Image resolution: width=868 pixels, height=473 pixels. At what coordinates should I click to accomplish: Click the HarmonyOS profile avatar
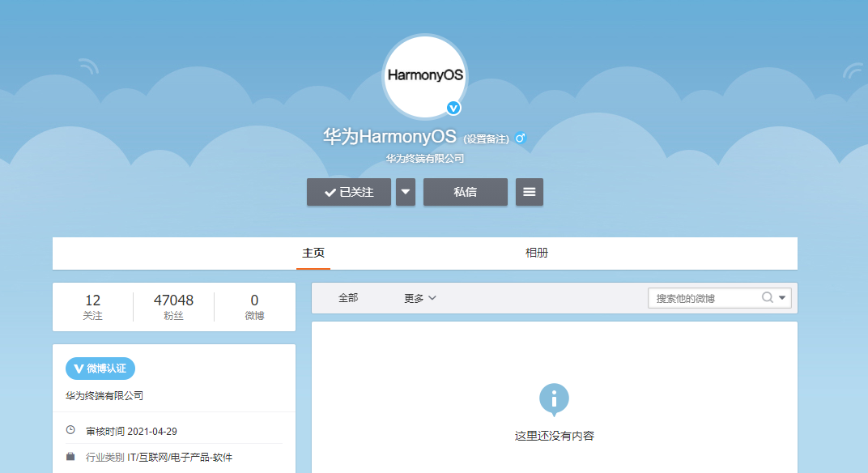click(x=424, y=75)
